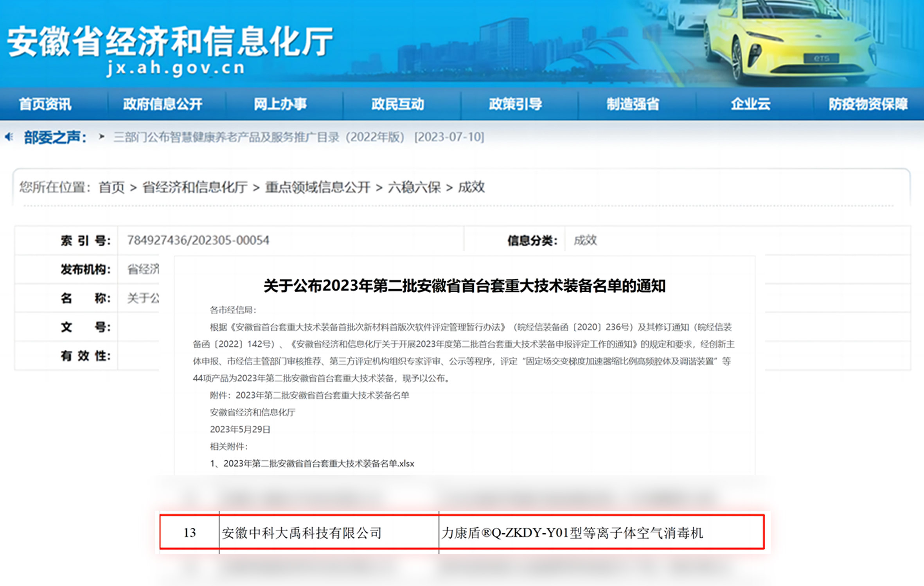Open the 政策引导 navigation item
The image size is (924, 586).
click(x=515, y=104)
